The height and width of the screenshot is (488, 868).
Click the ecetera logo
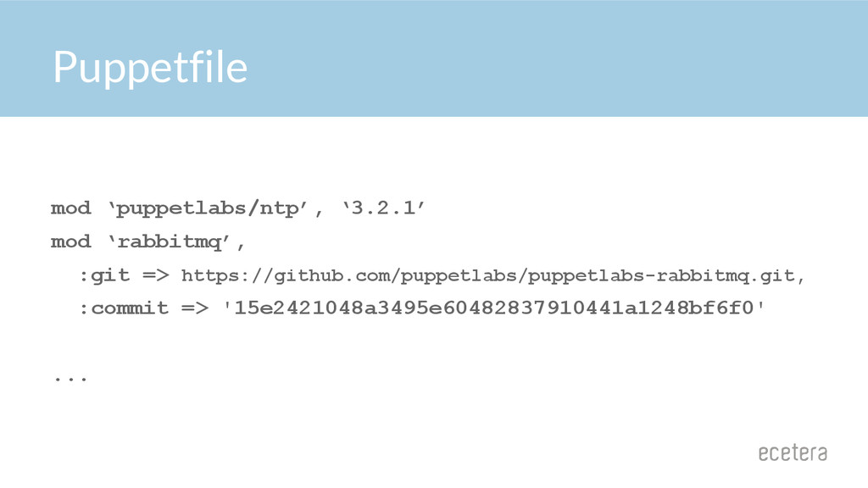click(x=793, y=452)
